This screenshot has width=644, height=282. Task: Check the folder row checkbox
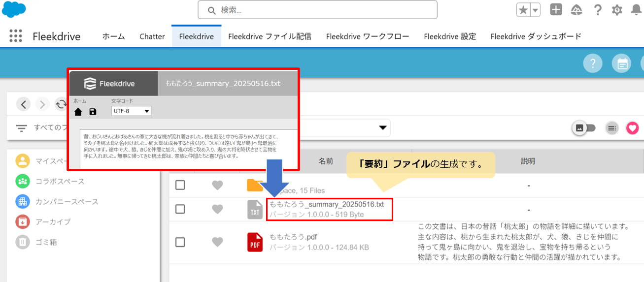180,185
